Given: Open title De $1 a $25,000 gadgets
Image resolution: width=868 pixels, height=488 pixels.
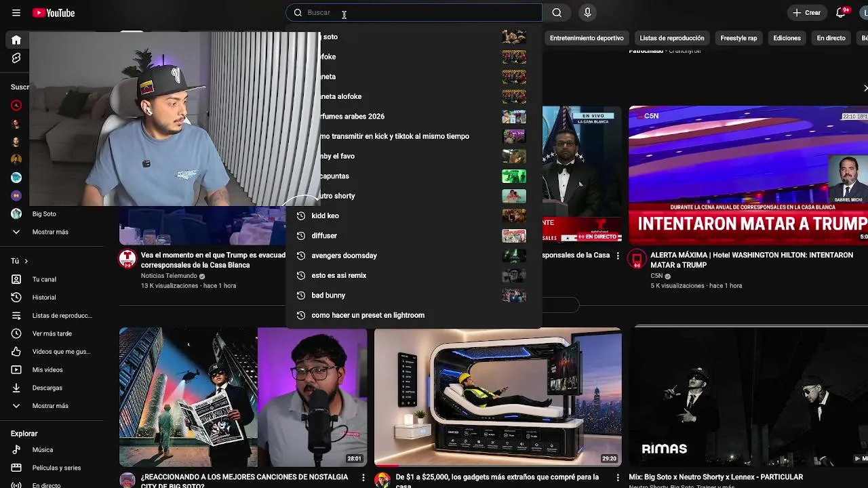Looking at the screenshot, I should point(497,481).
